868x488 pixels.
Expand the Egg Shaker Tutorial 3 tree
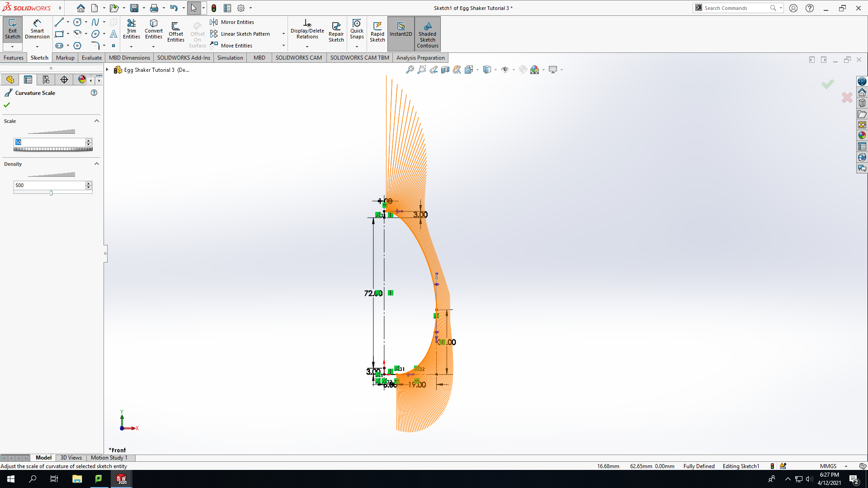[107, 70]
